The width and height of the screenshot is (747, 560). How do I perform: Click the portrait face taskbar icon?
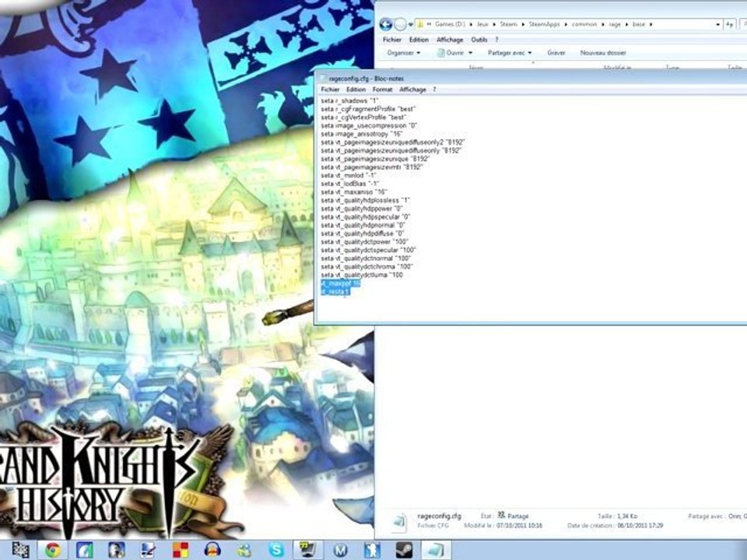116,550
